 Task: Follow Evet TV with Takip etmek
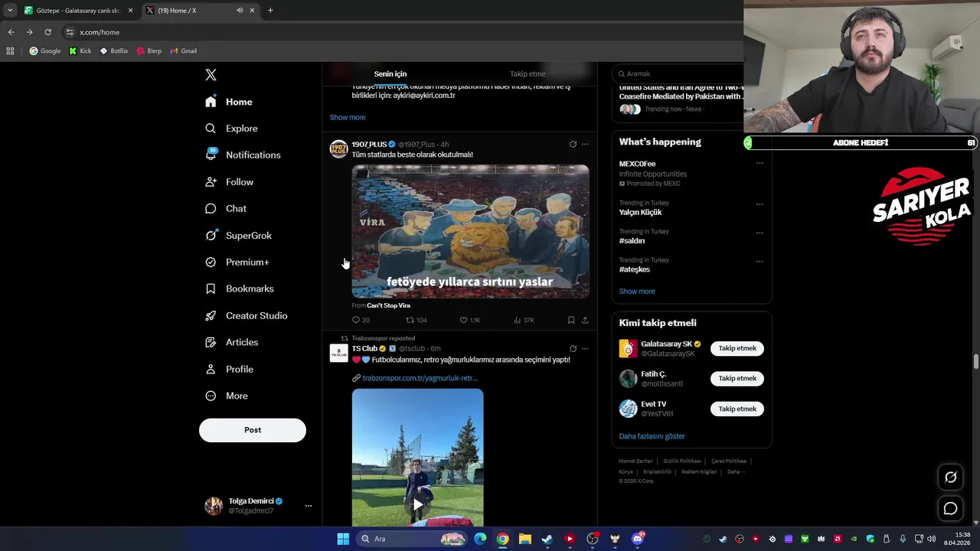click(x=737, y=409)
